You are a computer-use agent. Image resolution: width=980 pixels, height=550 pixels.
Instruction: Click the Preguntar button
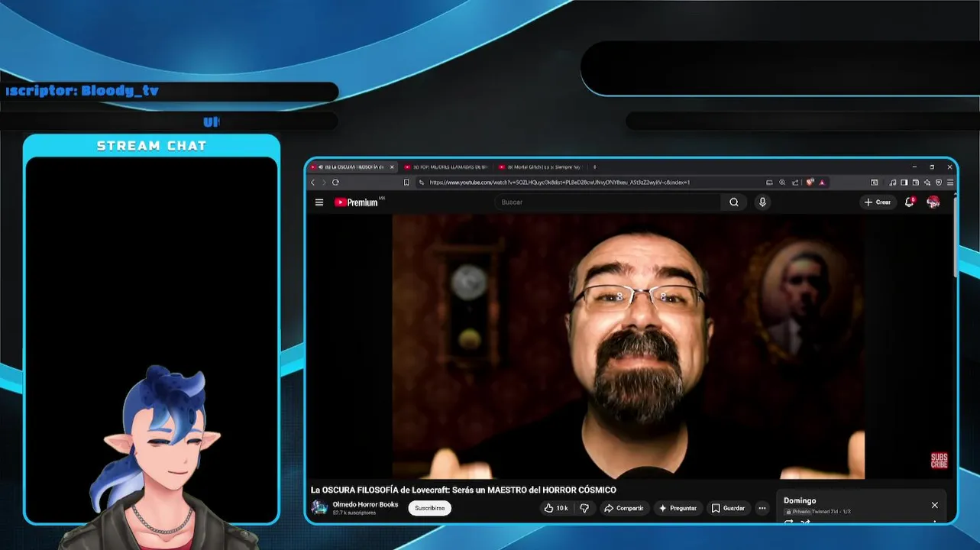coord(678,508)
